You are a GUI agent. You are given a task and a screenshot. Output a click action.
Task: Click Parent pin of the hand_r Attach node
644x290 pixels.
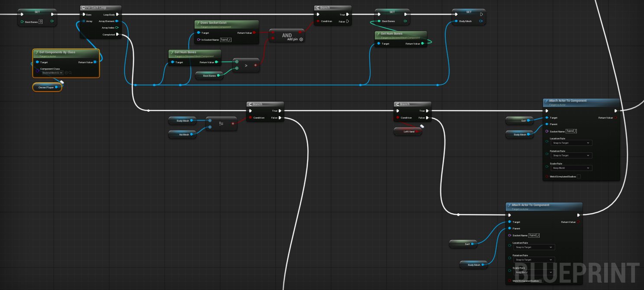(x=510, y=229)
